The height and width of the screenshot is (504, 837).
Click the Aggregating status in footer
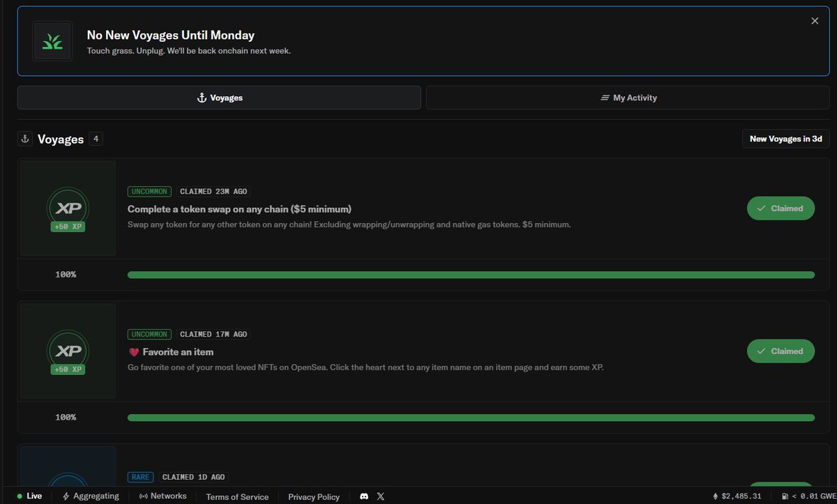coord(91,496)
